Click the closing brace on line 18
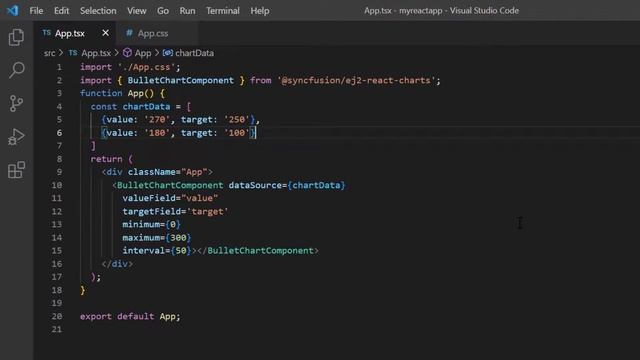Screen dimensions: 640x360 click(x=83, y=290)
